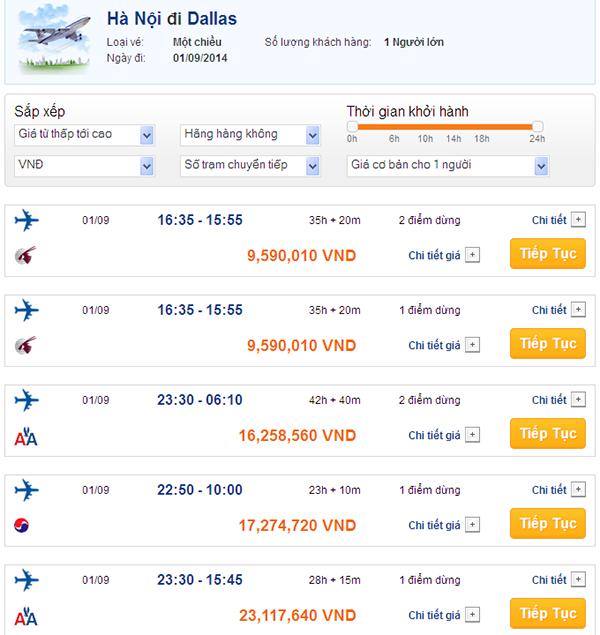This screenshot has height=635, width=600.
Task: Click Tiếp Tục for the 17,274,720 VND flight
Action: pos(548,524)
